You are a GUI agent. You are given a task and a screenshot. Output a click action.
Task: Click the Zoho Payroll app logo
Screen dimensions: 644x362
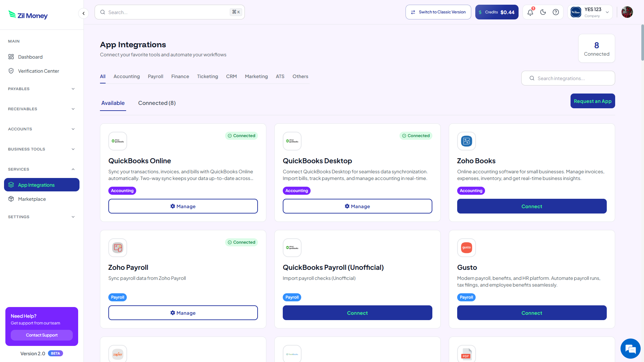click(x=118, y=248)
